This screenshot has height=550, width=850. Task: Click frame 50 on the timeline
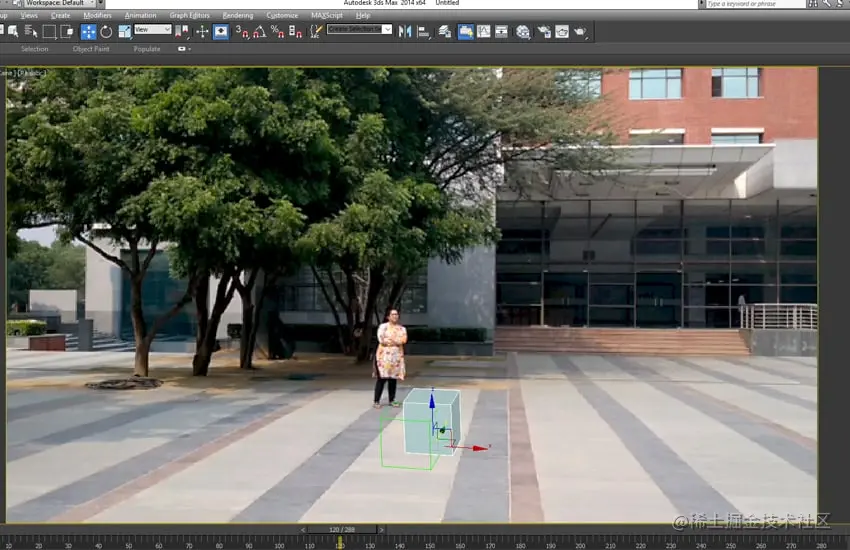click(x=128, y=545)
